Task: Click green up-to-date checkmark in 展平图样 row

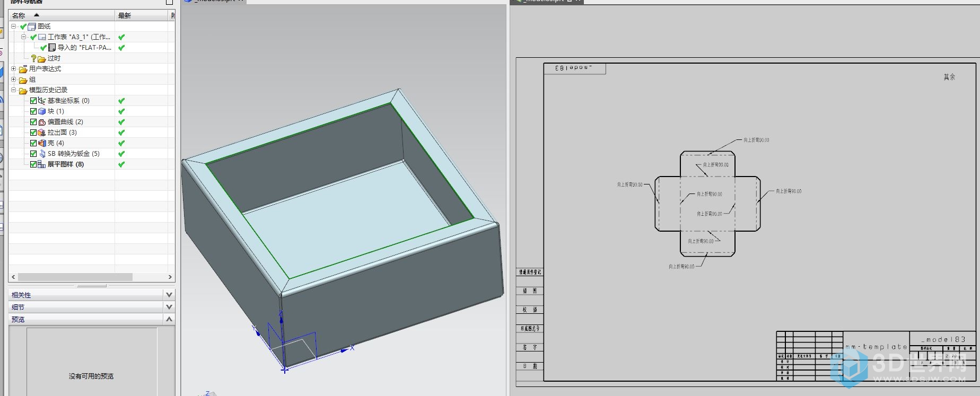Action: click(x=121, y=164)
